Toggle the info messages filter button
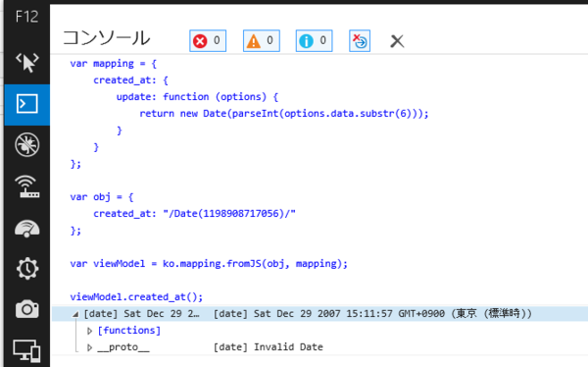The image size is (588, 367). click(315, 40)
